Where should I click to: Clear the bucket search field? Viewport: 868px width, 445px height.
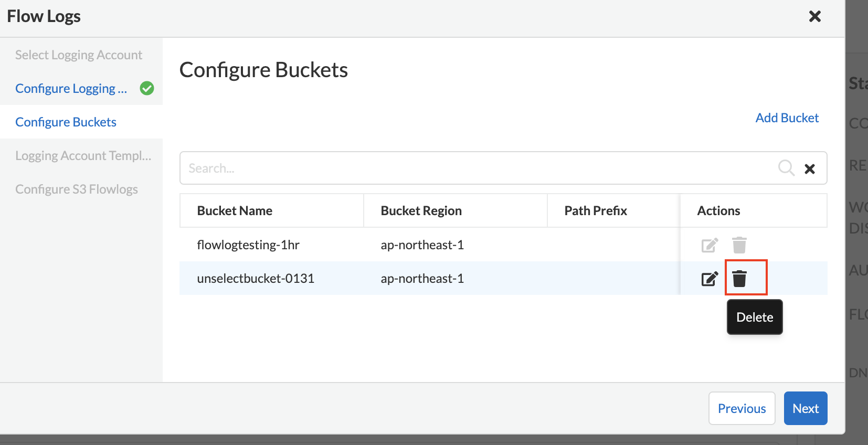pyautogui.click(x=810, y=168)
